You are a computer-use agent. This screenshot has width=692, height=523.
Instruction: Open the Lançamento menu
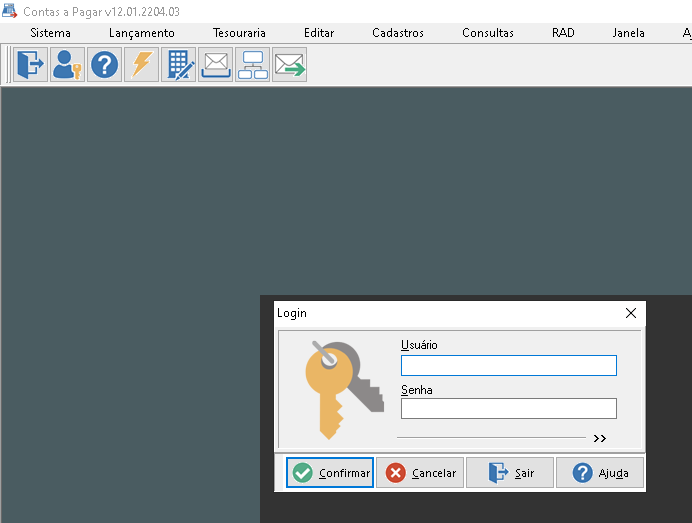pyautogui.click(x=142, y=33)
